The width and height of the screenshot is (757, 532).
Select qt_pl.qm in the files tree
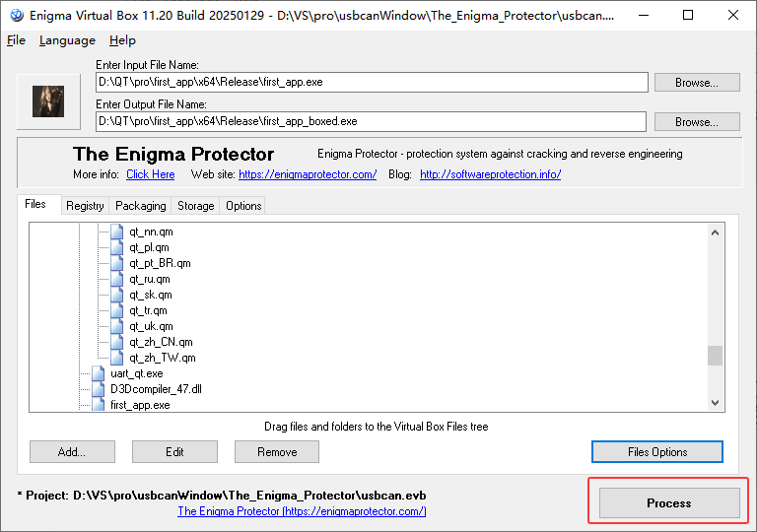(x=149, y=247)
